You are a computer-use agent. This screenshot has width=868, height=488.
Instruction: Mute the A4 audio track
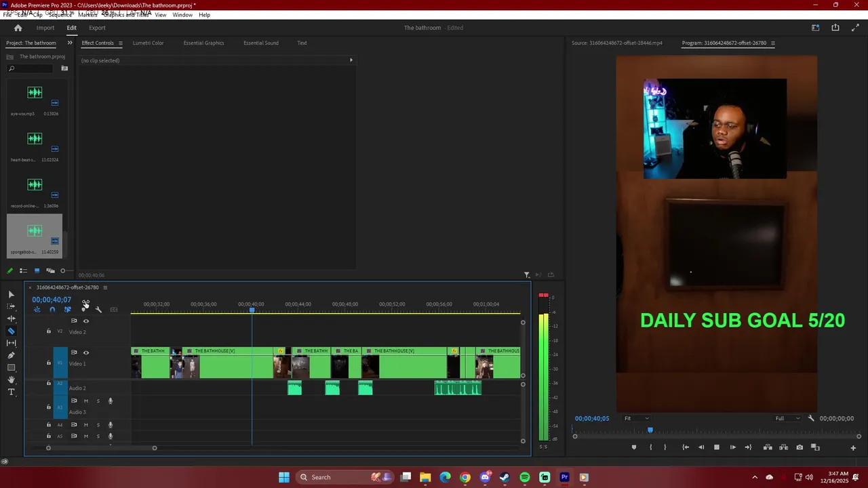[x=85, y=425]
